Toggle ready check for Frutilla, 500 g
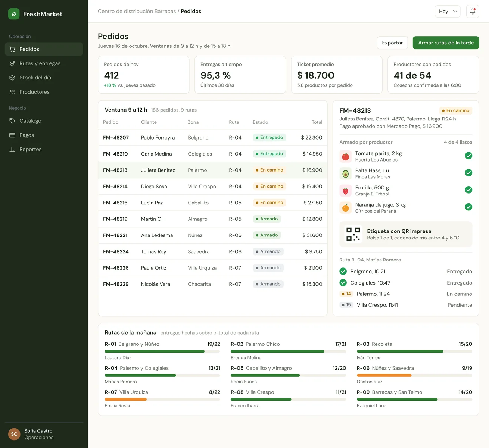Screen dimensions: 489x448 tap(468, 190)
